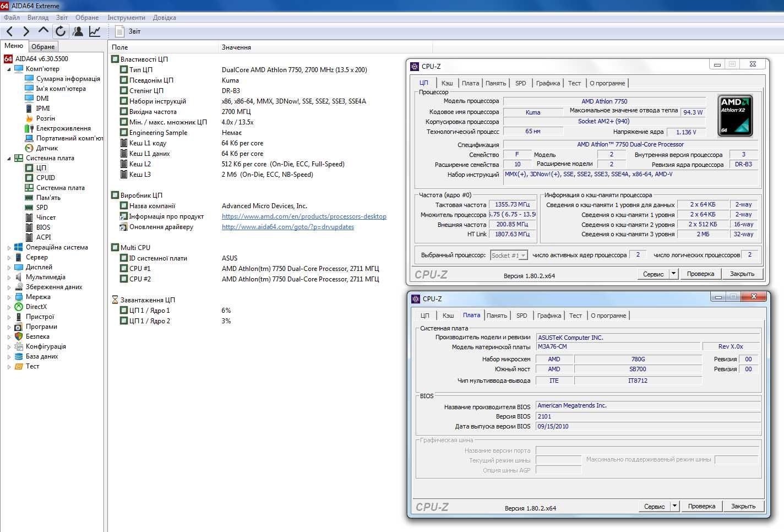Click Проверка button in top CPU-Z

point(700,274)
